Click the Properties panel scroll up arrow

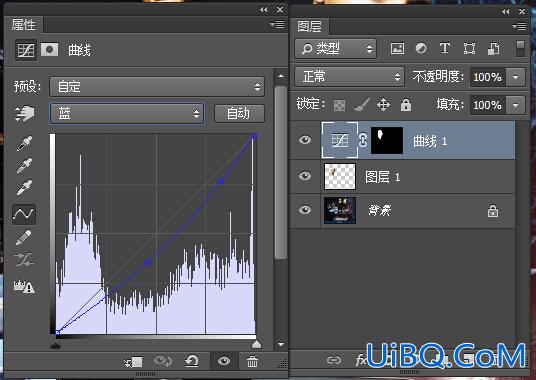(x=281, y=76)
